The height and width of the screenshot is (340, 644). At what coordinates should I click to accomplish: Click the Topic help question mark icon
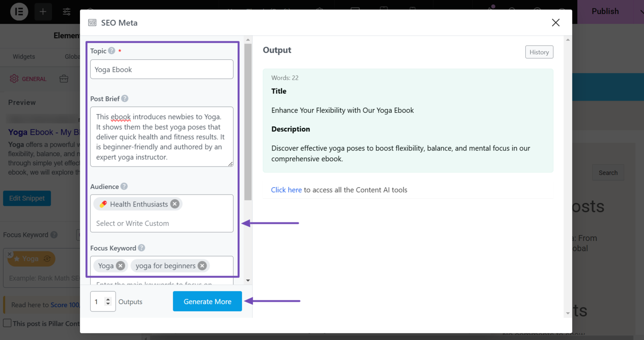pyautogui.click(x=111, y=51)
